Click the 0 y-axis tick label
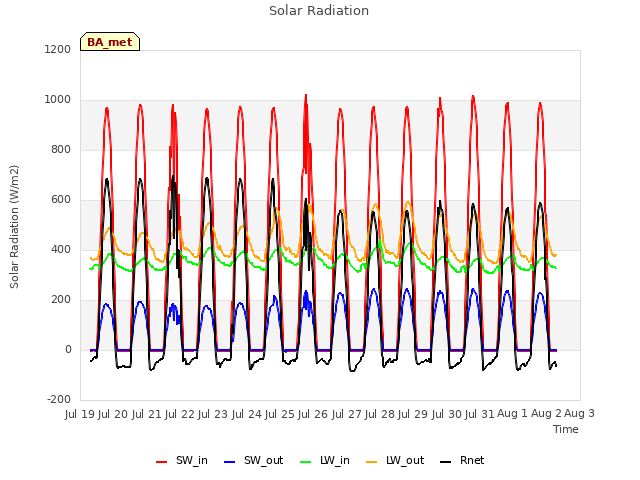Screen dimensions: 640x480 [x=68, y=349]
